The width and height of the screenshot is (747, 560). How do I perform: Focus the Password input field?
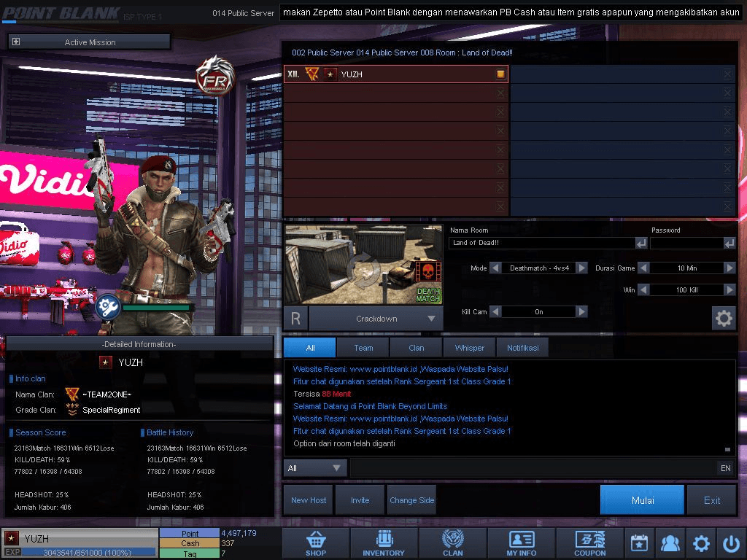[x=687, y=243]
